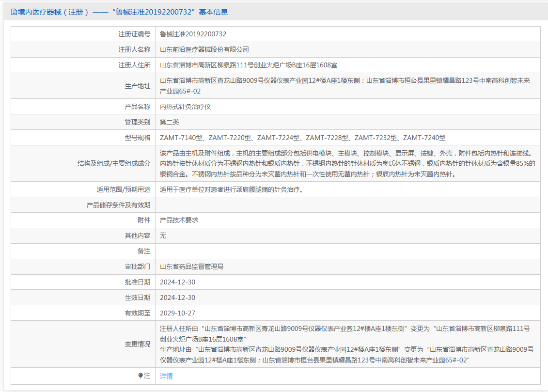Click the 第二类 management category value
This screenshot has height=392, width=548.
[170, 122]
